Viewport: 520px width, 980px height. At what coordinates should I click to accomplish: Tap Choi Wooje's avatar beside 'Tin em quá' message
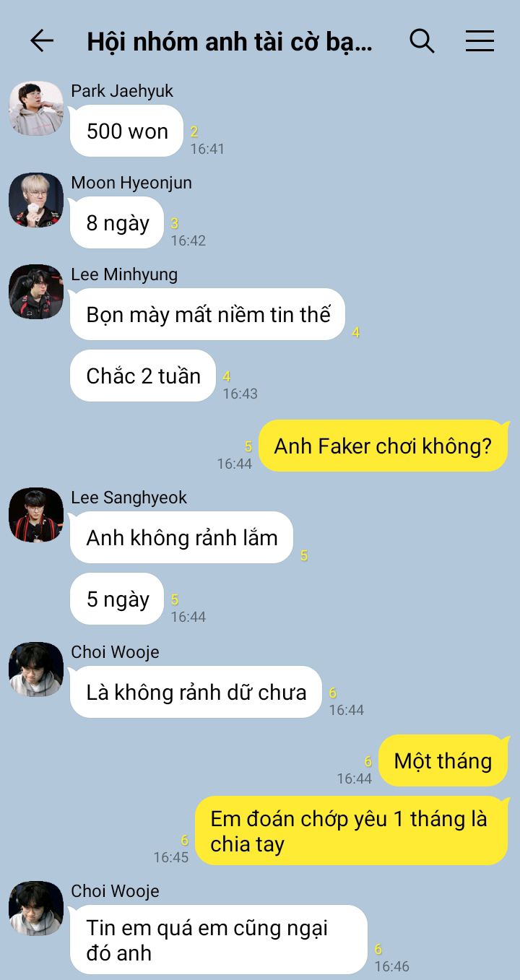(36, 909)
